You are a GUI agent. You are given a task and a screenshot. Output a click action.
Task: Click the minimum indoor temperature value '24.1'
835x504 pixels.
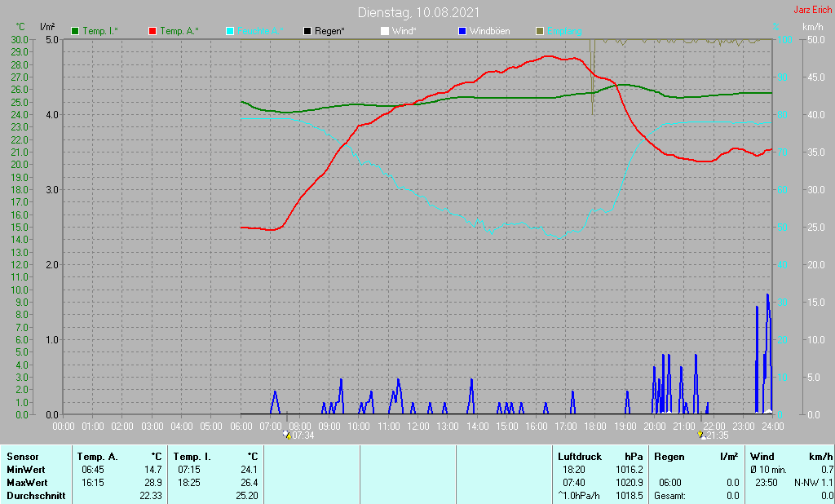[249, 470]
